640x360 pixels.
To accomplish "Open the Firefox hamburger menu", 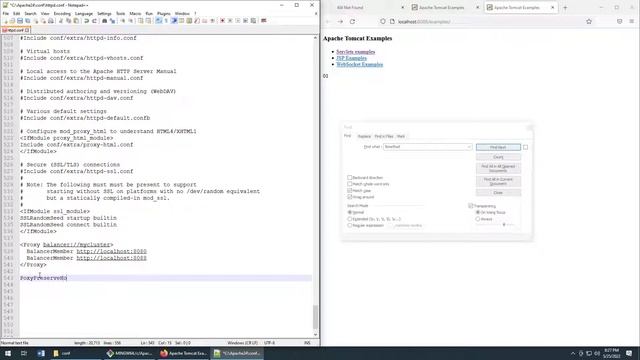I will coord(631,22).
